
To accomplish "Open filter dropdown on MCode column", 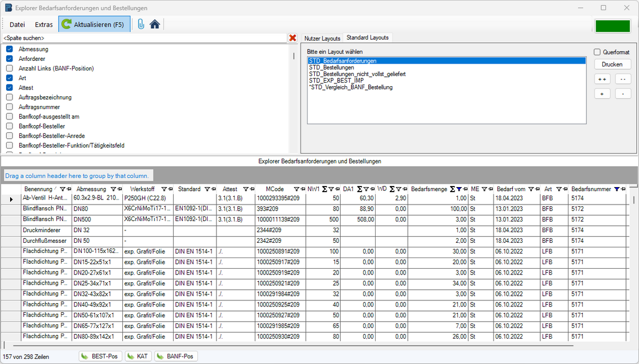I will pyautogui.click(x=296, y=189).
